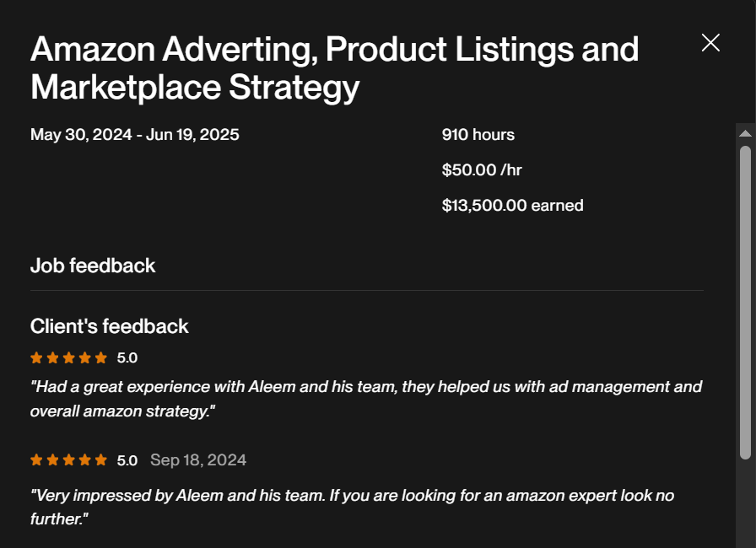
Task: Click the "Had a great experience" review text
Action: pyautogui.click(x=366, y=399)
